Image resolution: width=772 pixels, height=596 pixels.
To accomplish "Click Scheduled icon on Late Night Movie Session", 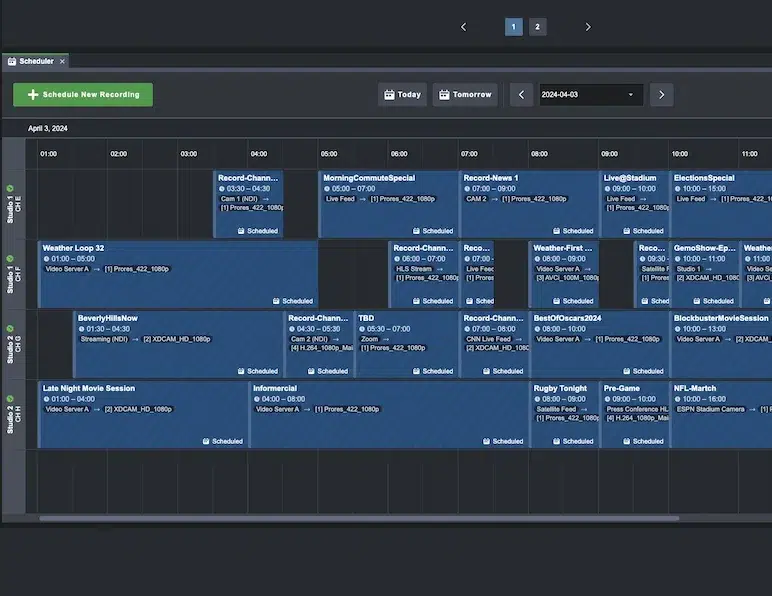I will [x=206, y=441].
